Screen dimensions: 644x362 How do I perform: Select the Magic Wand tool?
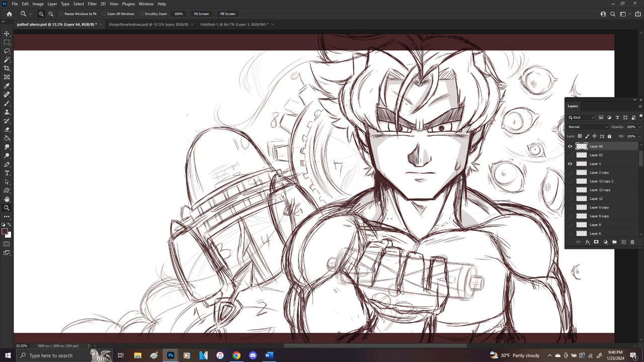pyautogui.click(x=7, y=59)
